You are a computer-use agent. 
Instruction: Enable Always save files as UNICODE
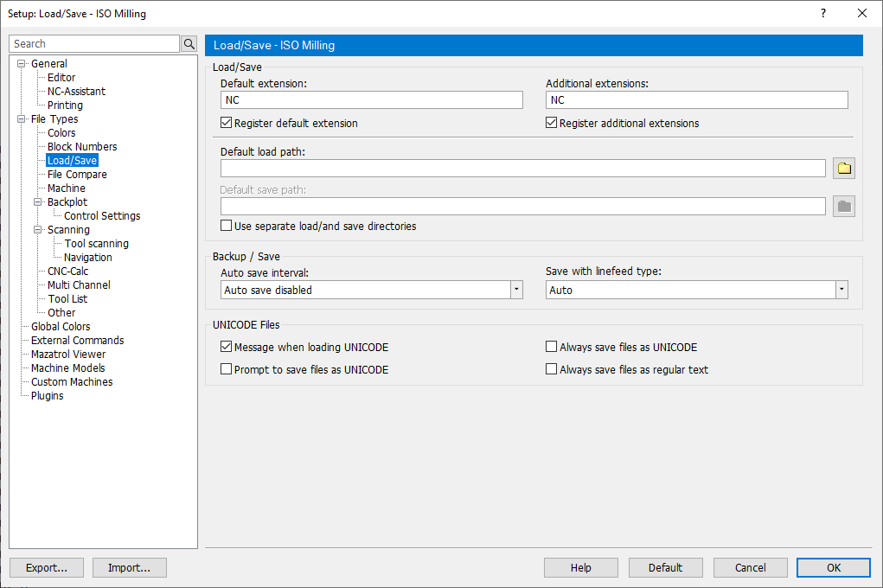[x=552, y=348]
